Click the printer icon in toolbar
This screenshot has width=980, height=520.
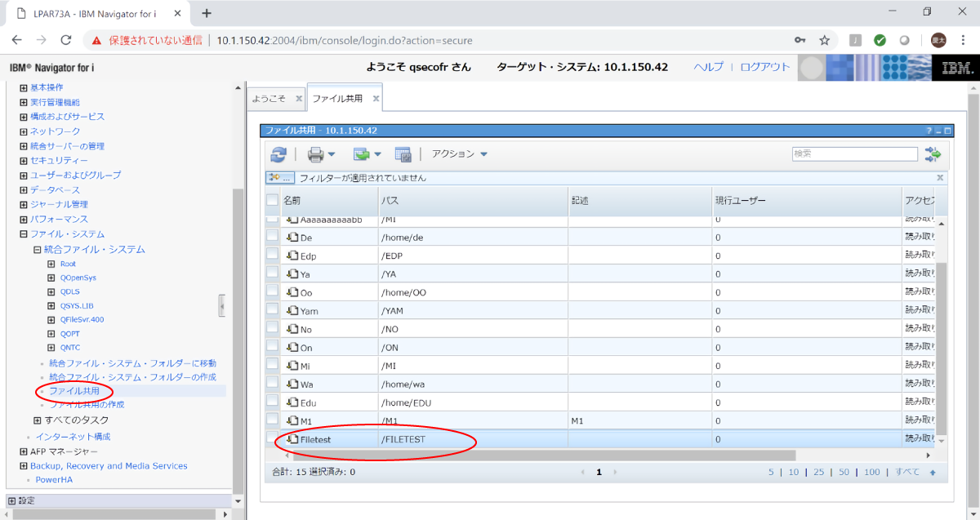(316, 154)
